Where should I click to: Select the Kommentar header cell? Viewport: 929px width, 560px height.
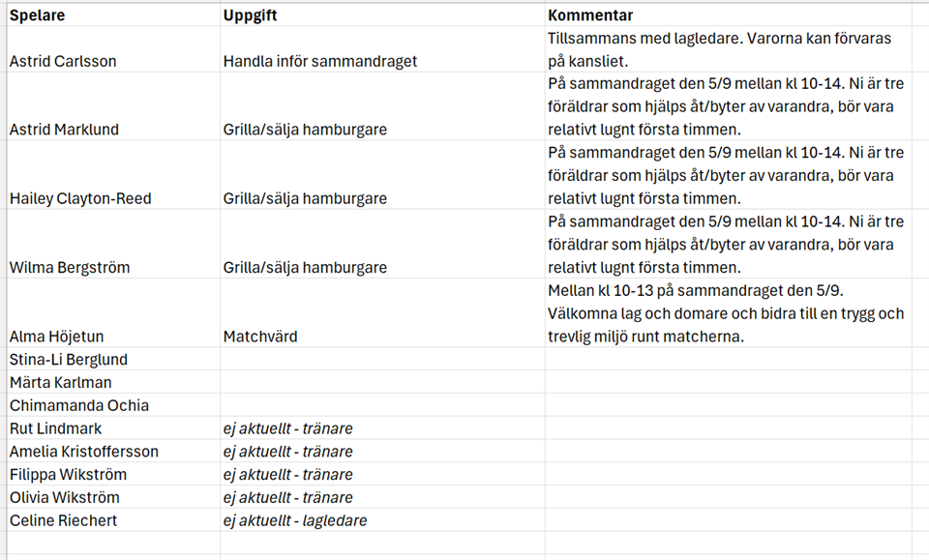[728, 15]
